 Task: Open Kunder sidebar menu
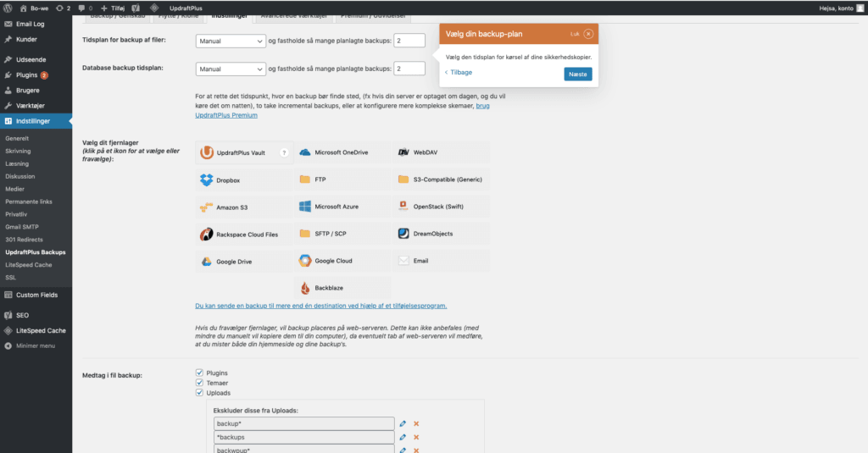[36, 39]
